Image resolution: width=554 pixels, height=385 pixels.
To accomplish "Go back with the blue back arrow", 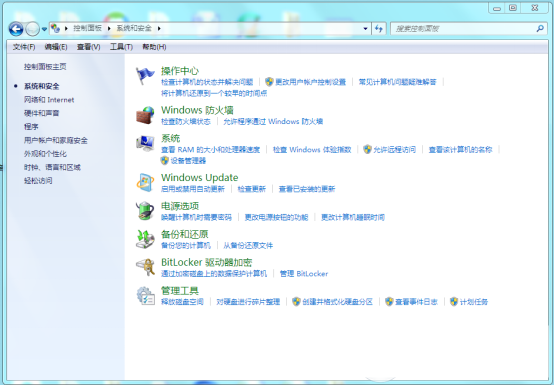I will pyautogui.click(x=16, y=29).
